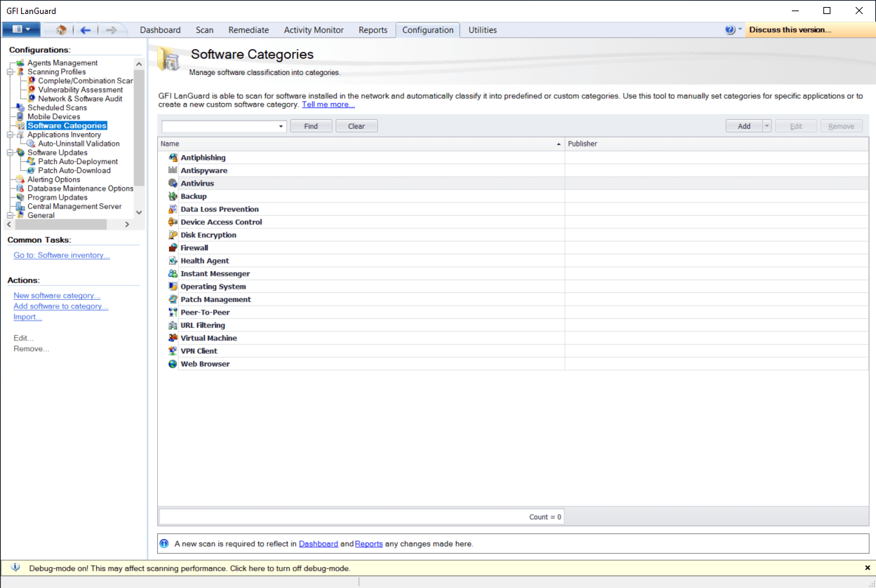Image resolution: width=876 pixels, height=588 pixels.
Task: Switch to the Utilities tab
Action: click(483, 30)
